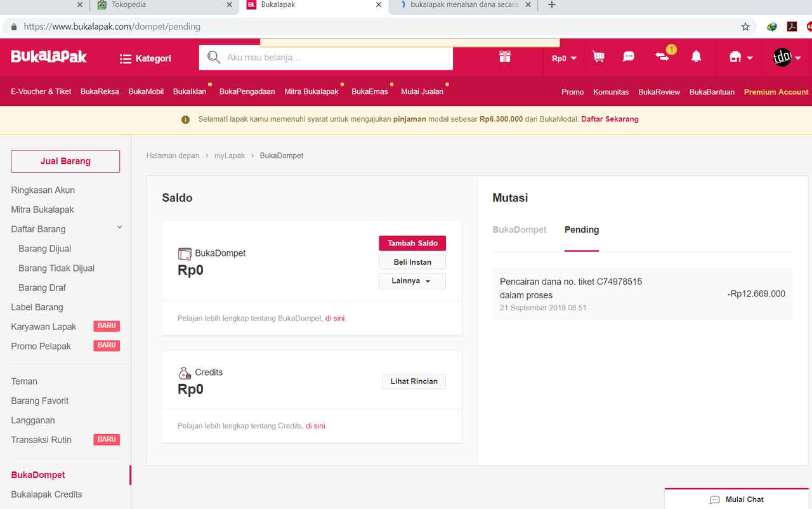
Task: Open the Kategori hamburger menu
Action: [145, 58]
